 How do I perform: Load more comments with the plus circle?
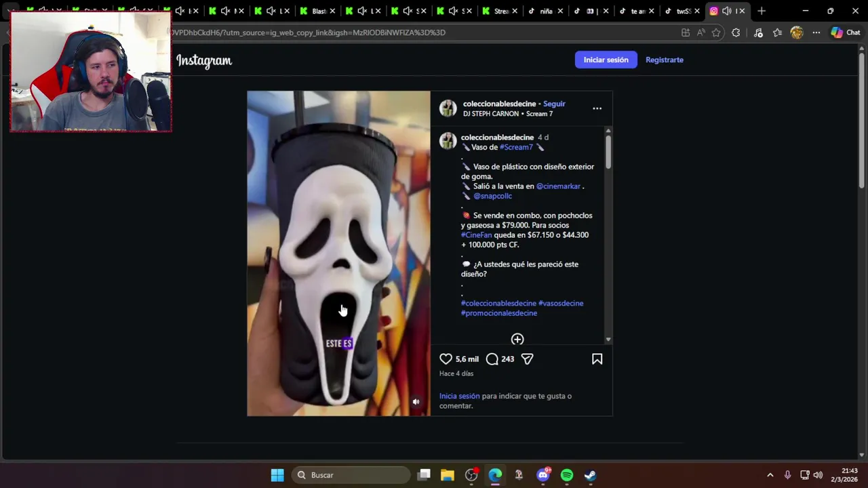517,340
